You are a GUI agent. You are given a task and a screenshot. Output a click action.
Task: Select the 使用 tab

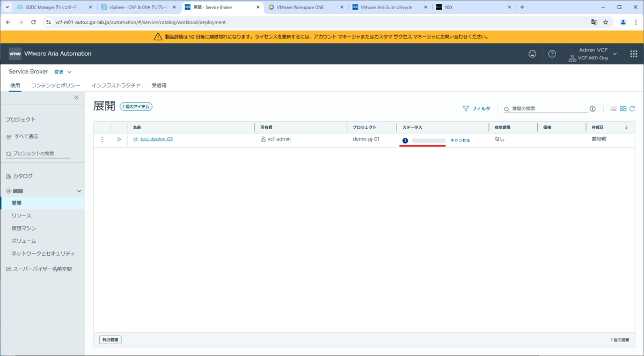[15, 85]
